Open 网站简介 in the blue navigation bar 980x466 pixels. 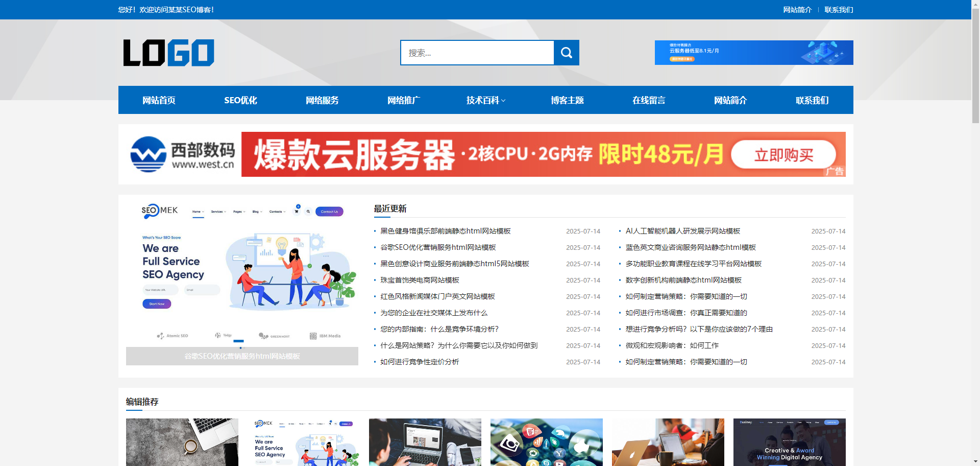(x=730, y=100)
